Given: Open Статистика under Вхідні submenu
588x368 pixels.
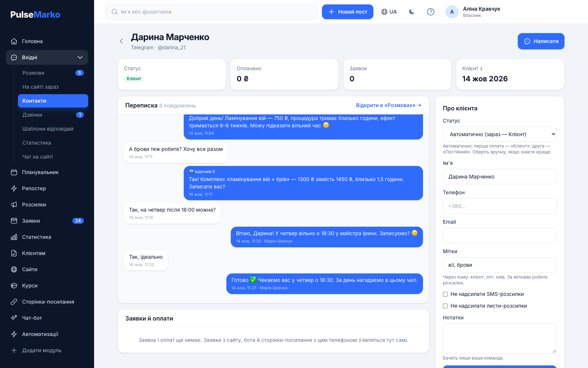Looking at the screenshot, I should tap(53, 143).
